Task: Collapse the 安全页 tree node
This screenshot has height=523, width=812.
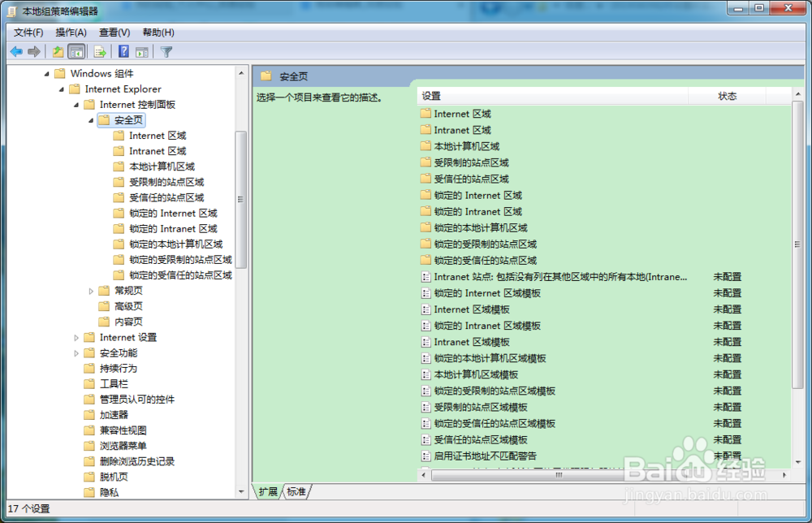Action: click(x=91, y=121)
